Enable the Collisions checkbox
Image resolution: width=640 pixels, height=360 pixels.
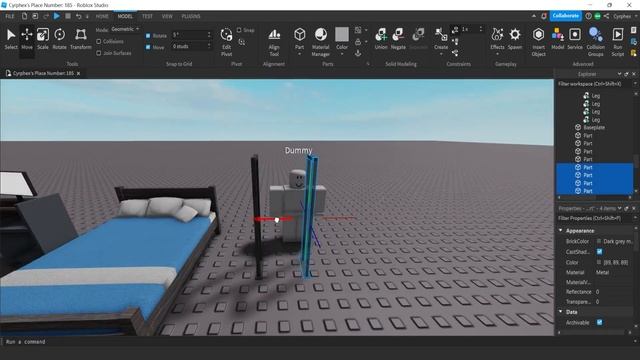point(99,42)
